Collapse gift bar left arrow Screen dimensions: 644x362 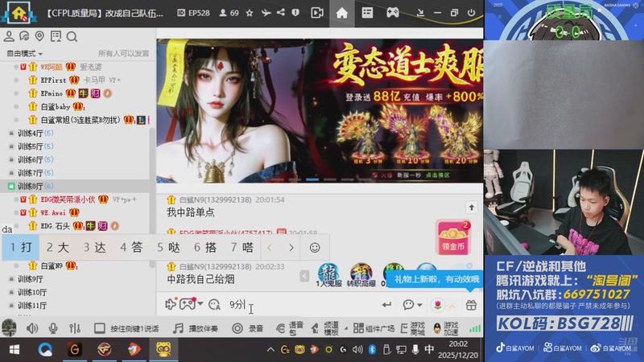(304, 276)
